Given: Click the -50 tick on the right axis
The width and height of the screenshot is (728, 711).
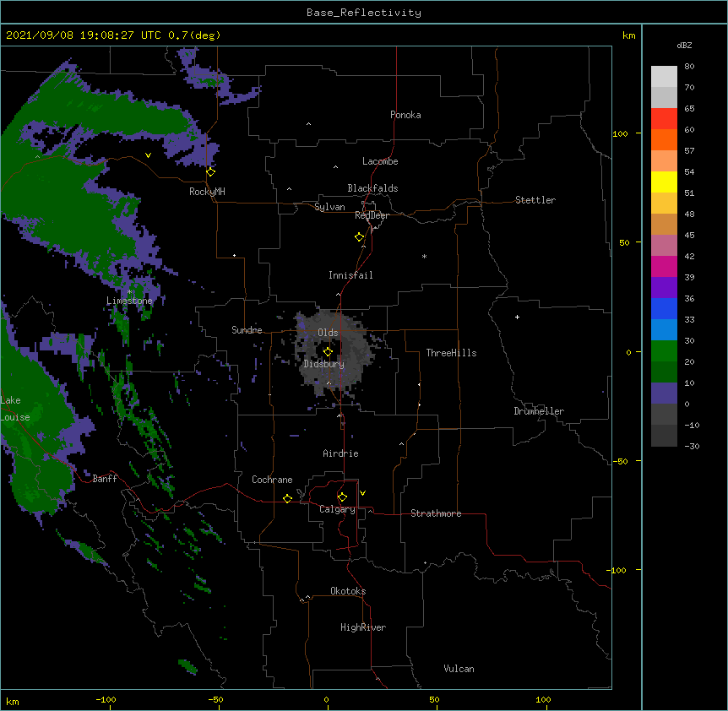Looking at the screenshot, I should 620,461.
